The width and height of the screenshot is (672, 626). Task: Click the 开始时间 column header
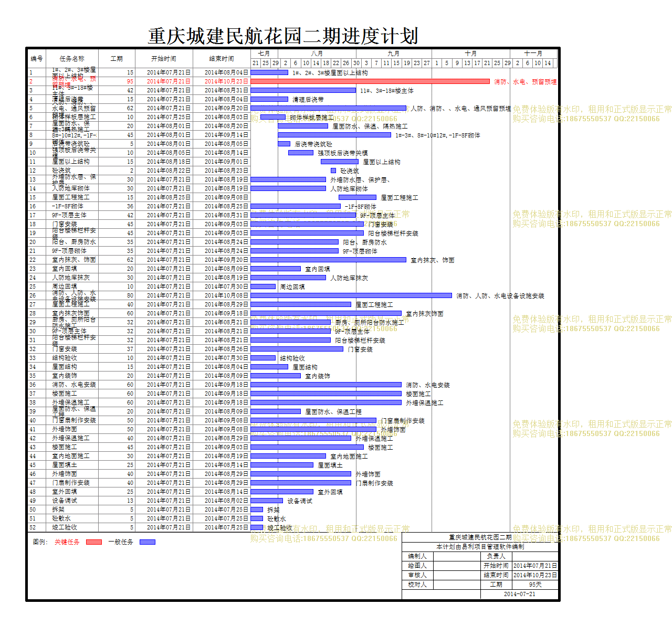[164, 59]
